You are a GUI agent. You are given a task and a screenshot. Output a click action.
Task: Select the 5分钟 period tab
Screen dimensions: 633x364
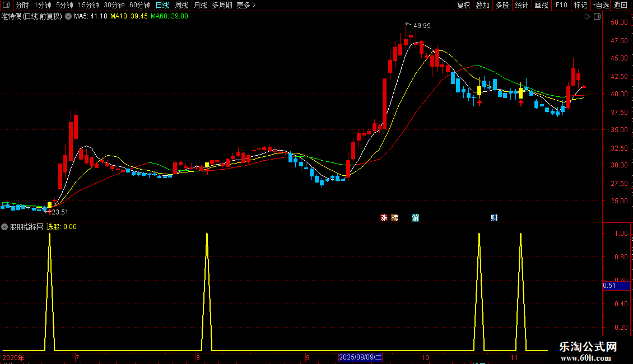pyautogui.click(x=64, y=5)
